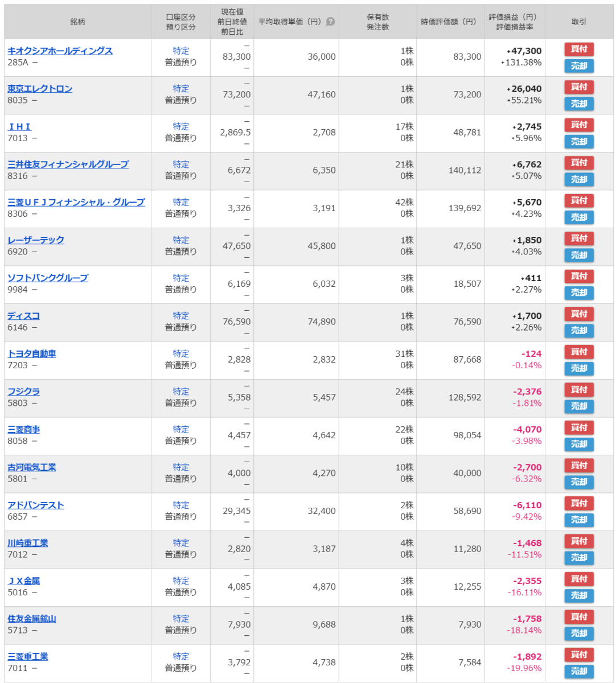Click 売却 button for ソフトバンクグループ
616x683 pixels.
pyautogui.click(x=579, y=293)
